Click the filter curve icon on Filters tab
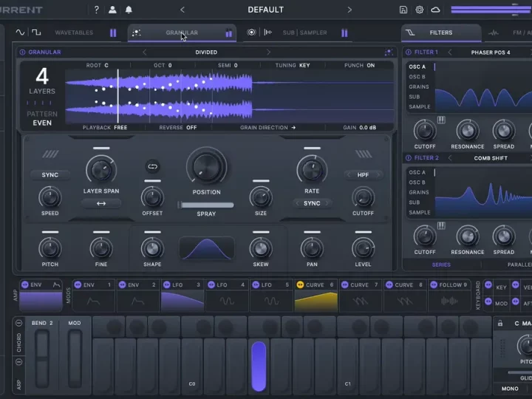This screenshot has width=532, height=399. [410, 33]
